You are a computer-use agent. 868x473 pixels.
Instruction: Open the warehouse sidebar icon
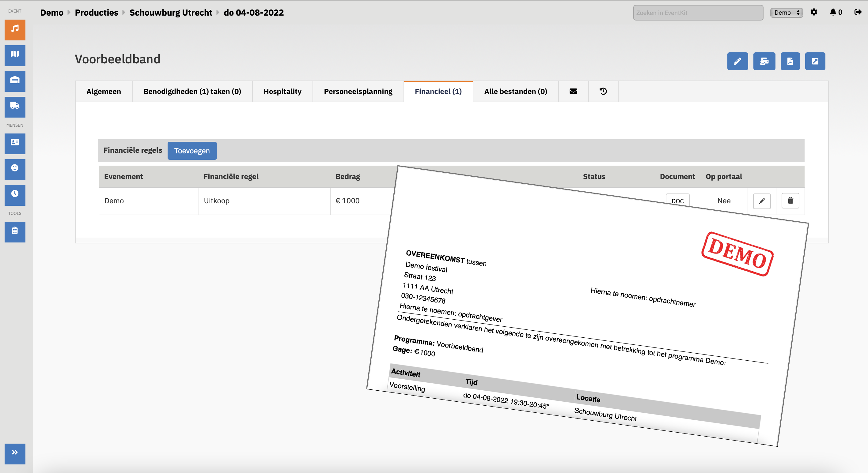point(15,81)
